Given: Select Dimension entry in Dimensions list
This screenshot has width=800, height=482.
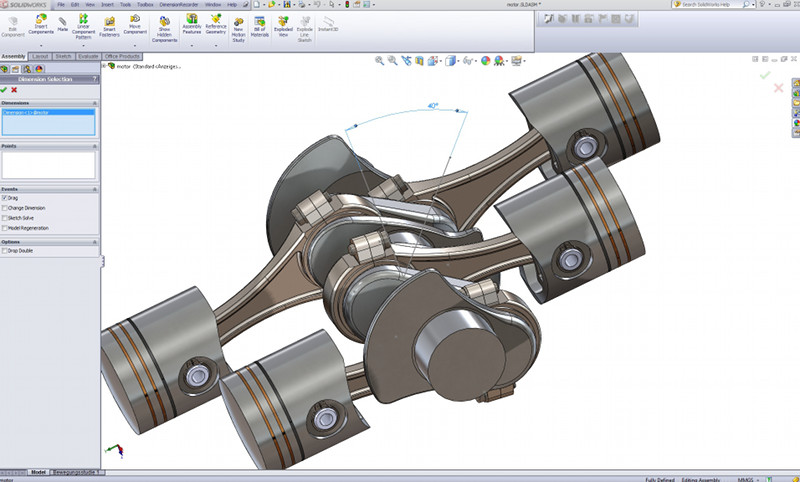Looking at the screenshot, I should [x=25, y=113].
